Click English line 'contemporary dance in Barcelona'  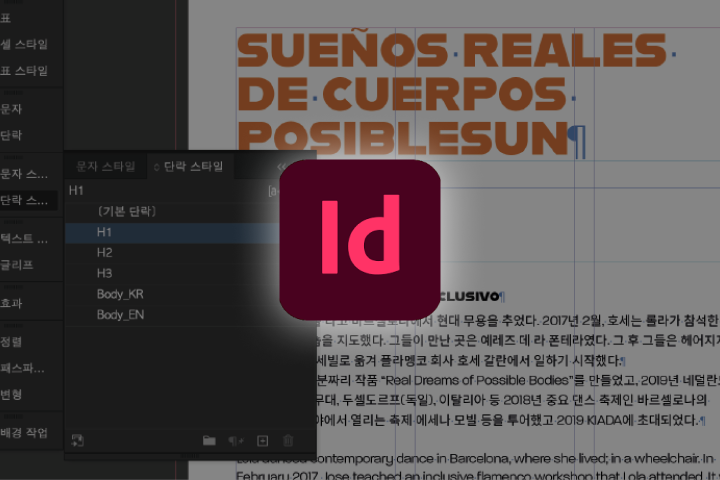[x=475, y=459]
